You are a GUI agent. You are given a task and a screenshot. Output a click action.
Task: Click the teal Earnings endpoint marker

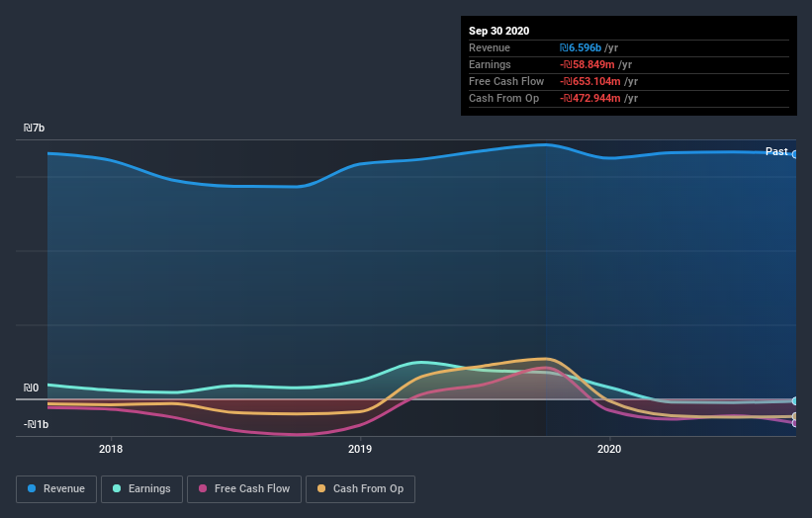(794, 401)
